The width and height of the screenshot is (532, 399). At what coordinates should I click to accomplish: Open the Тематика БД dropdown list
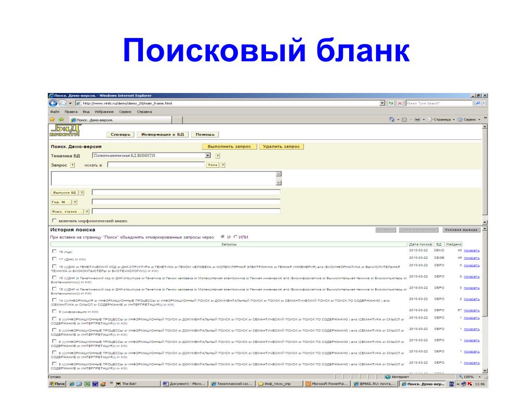pos(208,155)
